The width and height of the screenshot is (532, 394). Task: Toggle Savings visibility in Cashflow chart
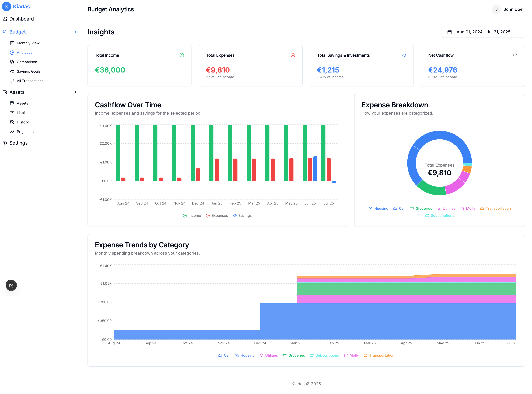(x=242, y=215)
